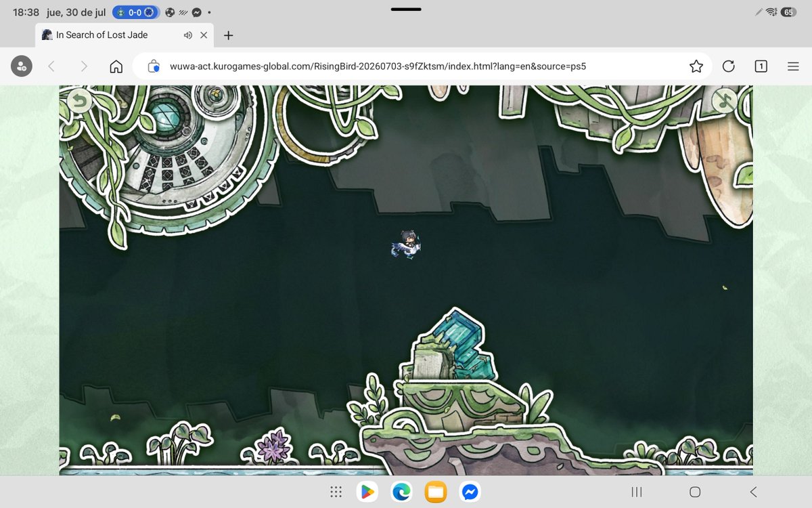Tap the date jue, 30 de jul
The image size is (812, 508).
click(76, 12)
